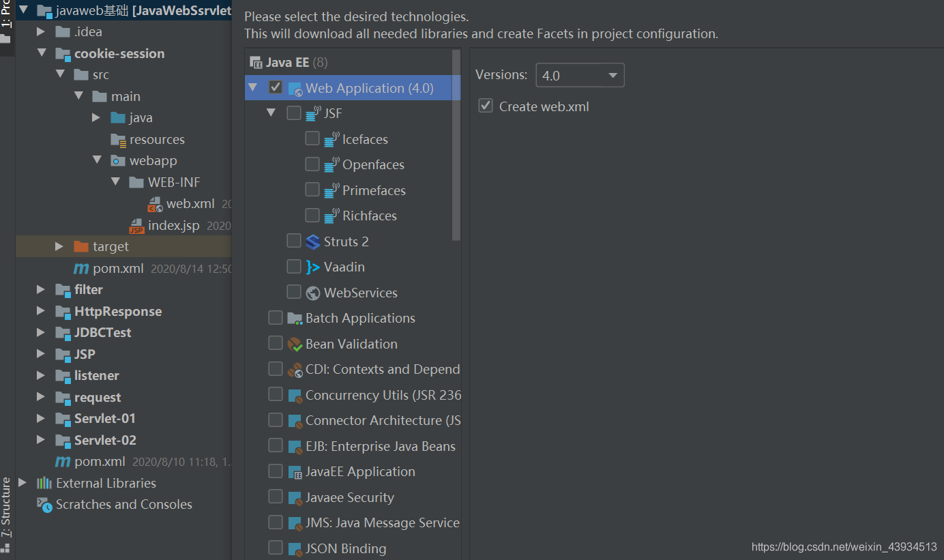Select the WEB-INF folder
The image size is (944, 560).
click(174, 182)
